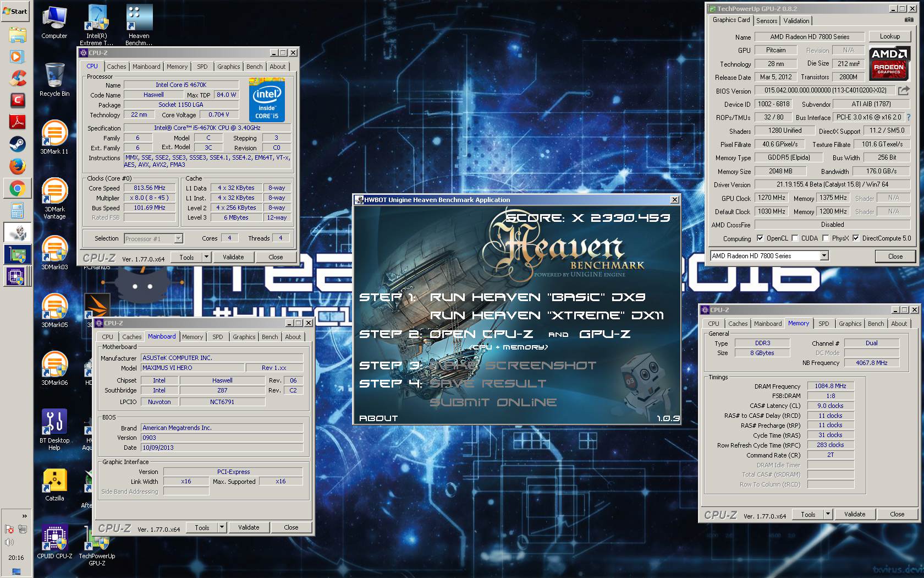Screen dimensions: 924x578
Task: Click the Start button
Action: click(x=15, y=11)
